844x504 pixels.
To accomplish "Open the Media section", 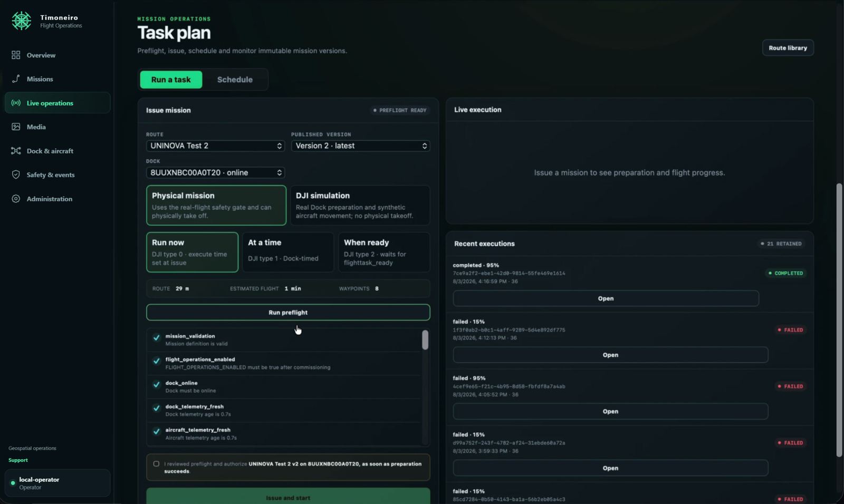I will coord(57,127).
